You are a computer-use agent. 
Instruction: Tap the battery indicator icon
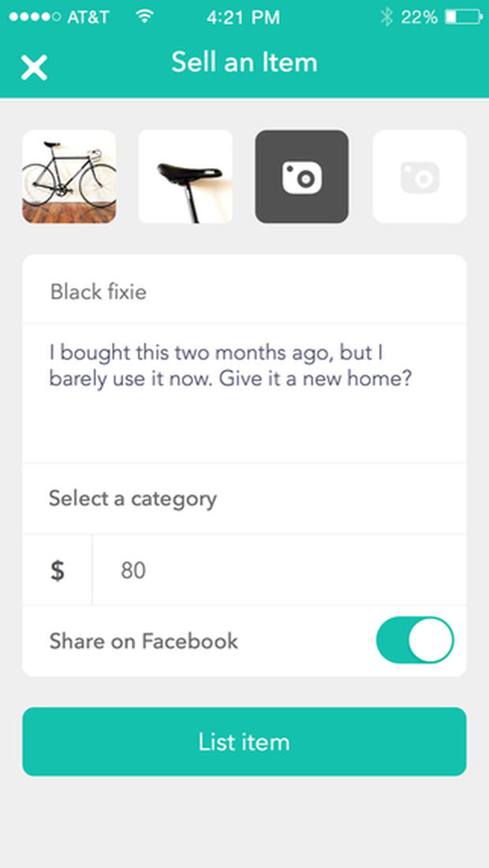[461, 17]
